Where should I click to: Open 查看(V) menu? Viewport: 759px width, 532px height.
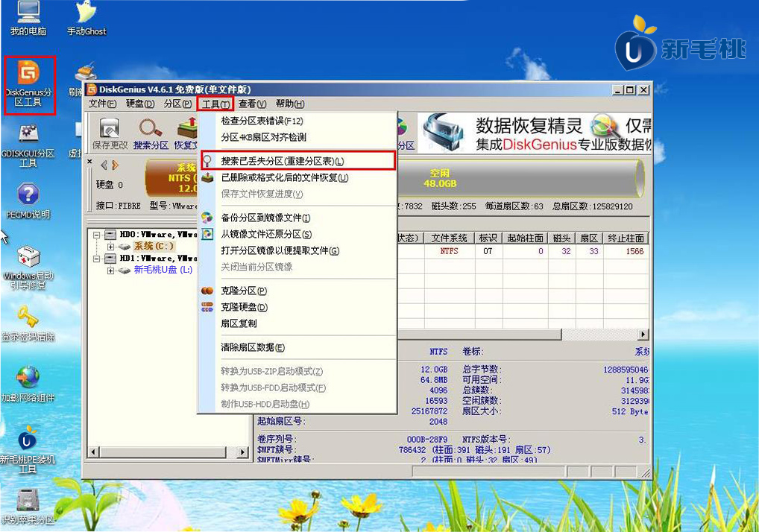(252, 104)
